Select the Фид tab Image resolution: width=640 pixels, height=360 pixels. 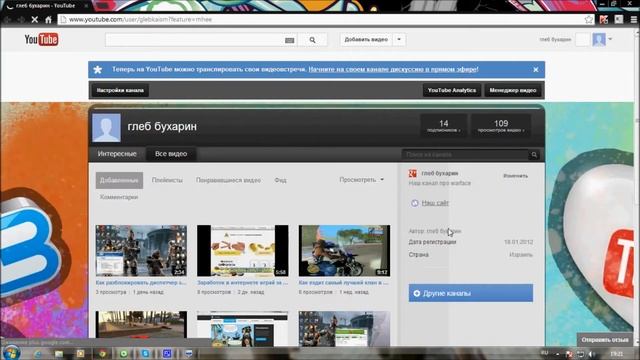(280, 180)
